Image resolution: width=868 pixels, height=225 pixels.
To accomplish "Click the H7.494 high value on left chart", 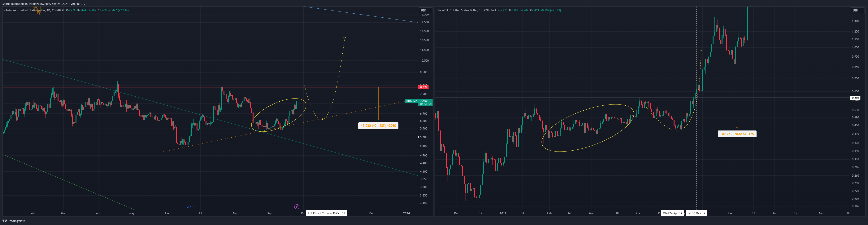I will pyautogui.click(x=81, y=11).
